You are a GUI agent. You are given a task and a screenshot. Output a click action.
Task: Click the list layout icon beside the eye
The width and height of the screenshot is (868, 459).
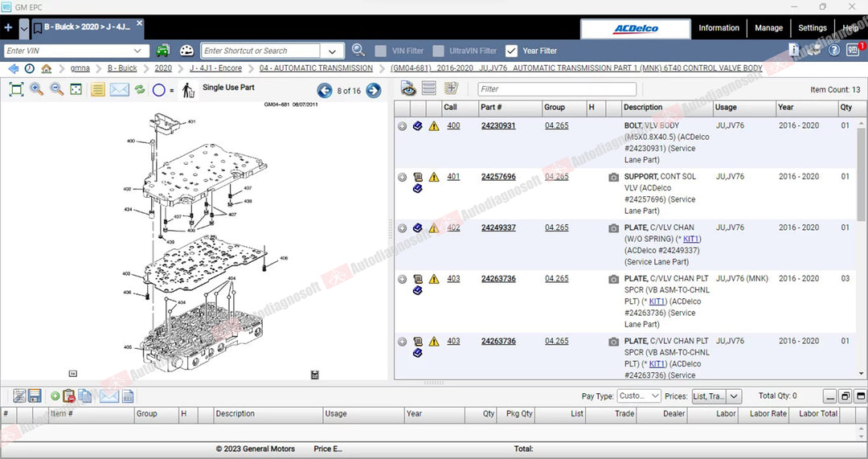click(x=429, y=88)
